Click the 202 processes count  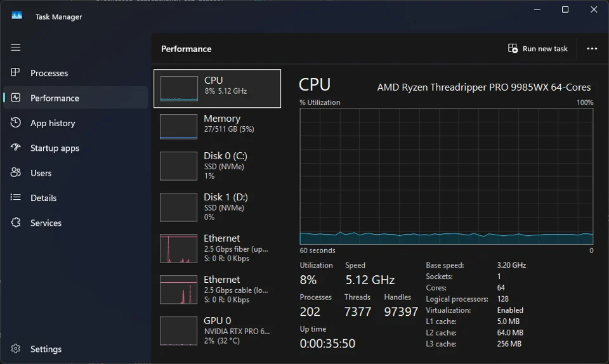click(x=310, y=311)
